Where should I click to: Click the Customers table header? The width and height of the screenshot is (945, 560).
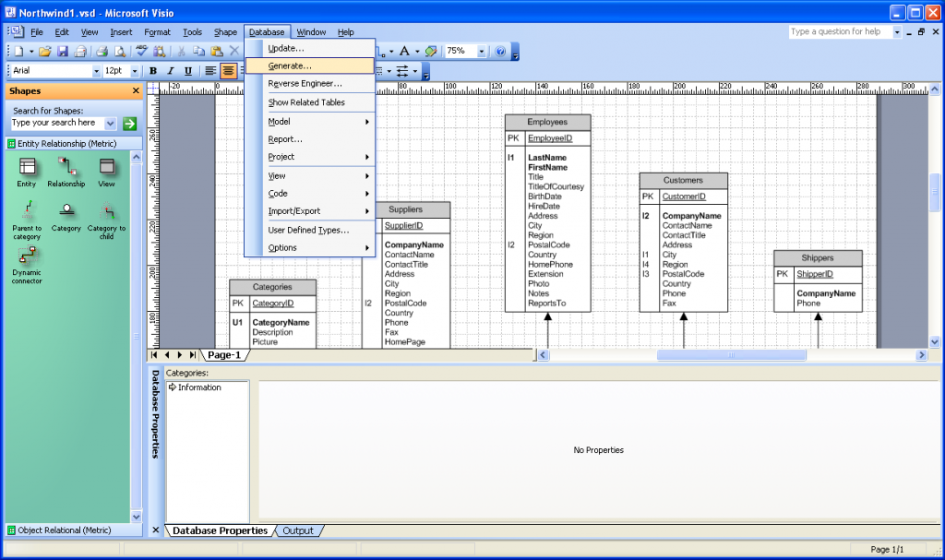684,180
